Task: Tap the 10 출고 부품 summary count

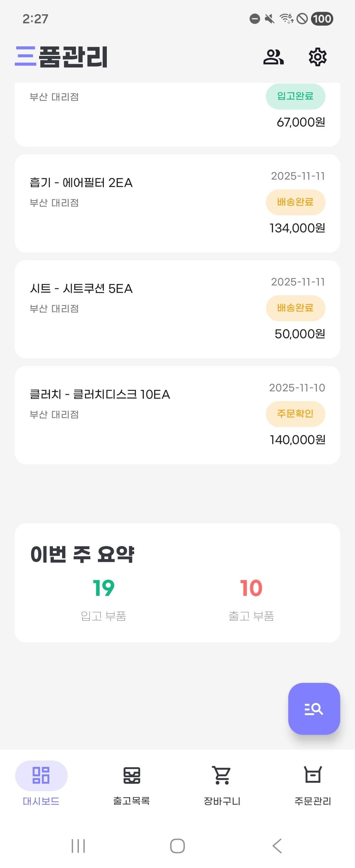Action: [251, 588]
